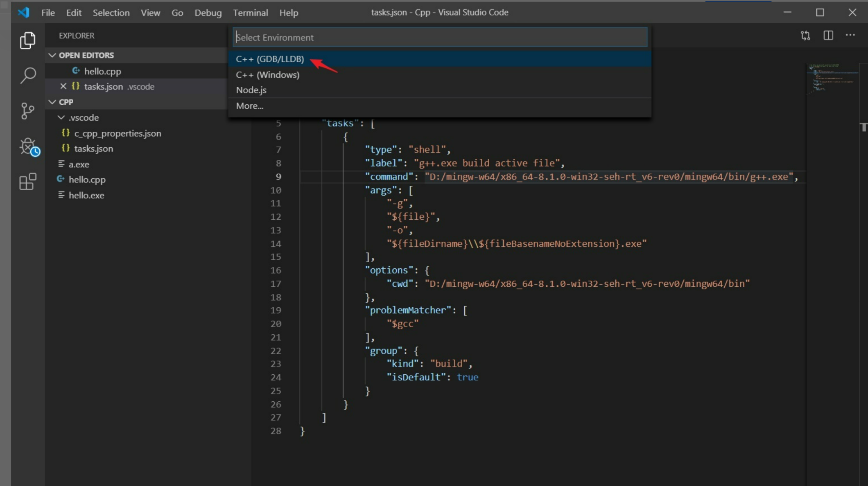Open the Search view icon
Image resolution: width=868 pixels, height=486 pixels.
(x=27, y=75)
